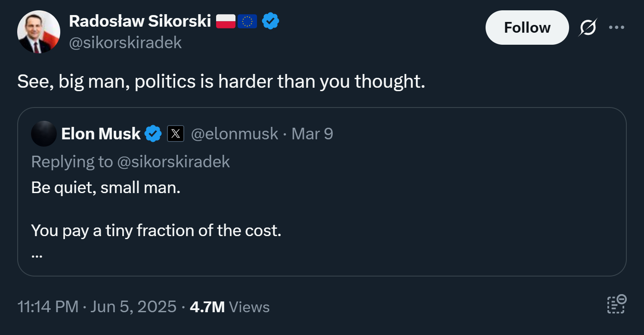Click the 4.7M Views count

point(229,307)
